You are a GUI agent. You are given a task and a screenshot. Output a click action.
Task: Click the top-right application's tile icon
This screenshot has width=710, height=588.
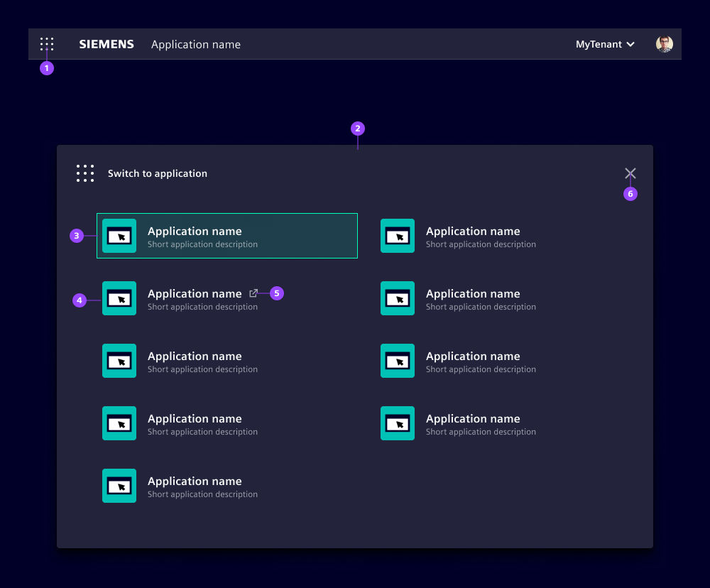(x=398, y=236)
